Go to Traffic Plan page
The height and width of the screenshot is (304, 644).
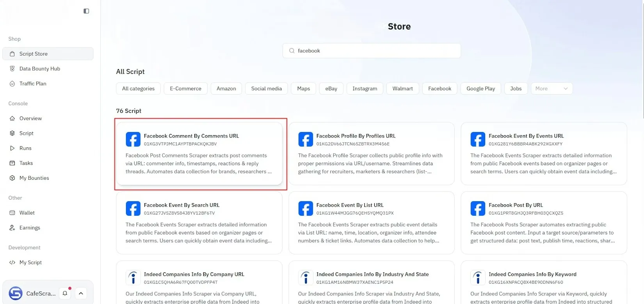tap(33, 84)
